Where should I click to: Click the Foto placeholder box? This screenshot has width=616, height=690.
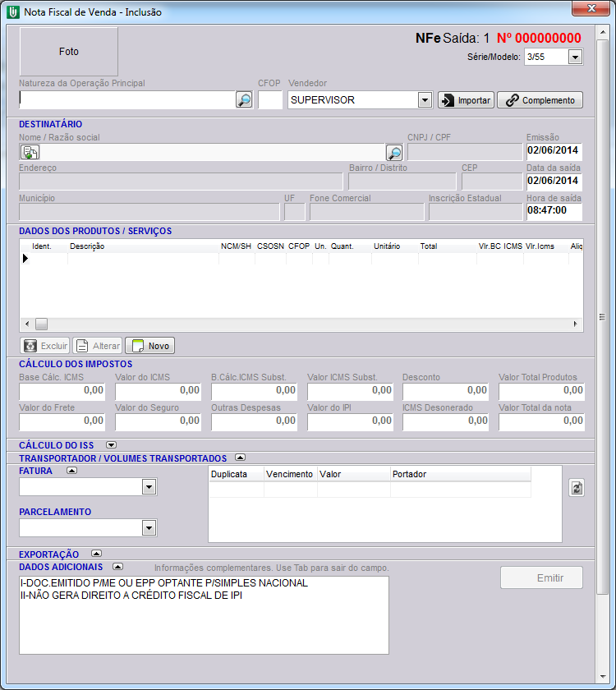pyautogui.click(x=69, y=52)
